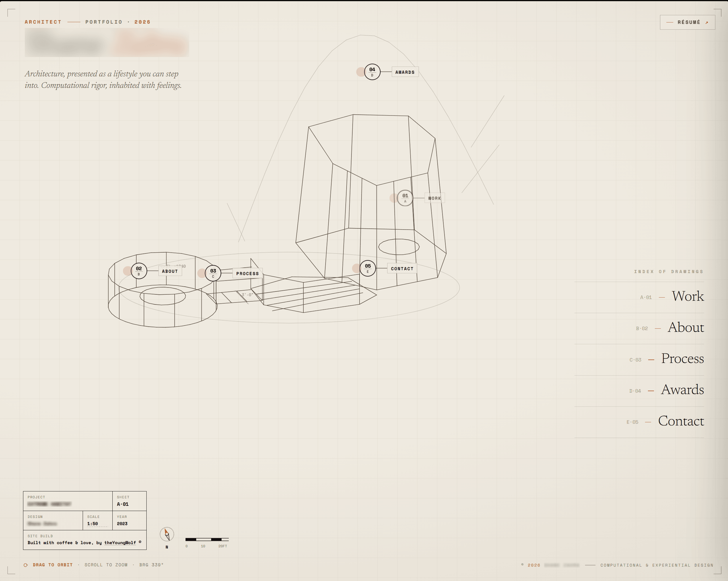Click the 02 B About hotspot circle
This screenshot has width=728, height=581.
pyautogui.click(x=139, y=271)
